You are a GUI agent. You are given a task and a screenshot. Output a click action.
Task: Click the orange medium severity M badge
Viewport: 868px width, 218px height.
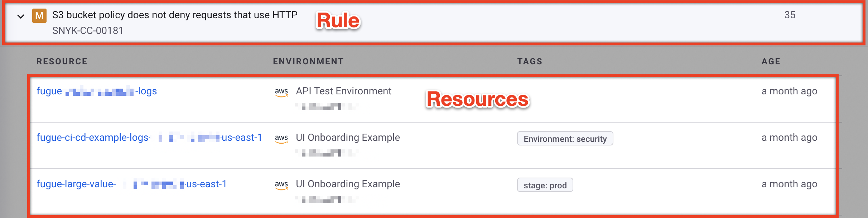click(39, 16)
